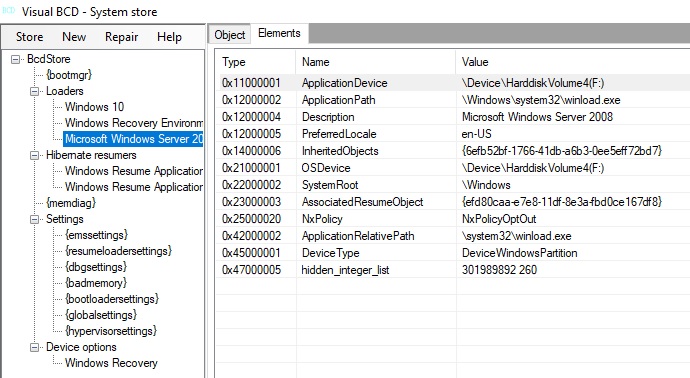The width and height of the screenshot is (690, 378).
Task: Select the Loaders tree item
Action: (65, 91)
